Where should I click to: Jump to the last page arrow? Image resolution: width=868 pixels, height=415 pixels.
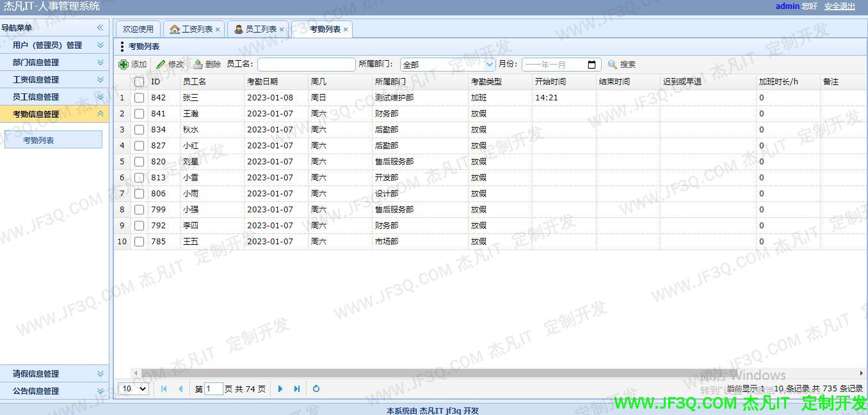pos(297,389)
